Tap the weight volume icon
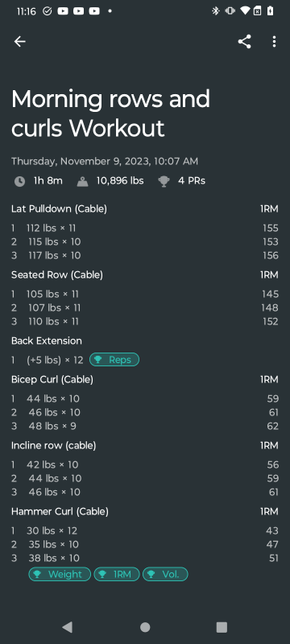The width and height of the screenshot is (290, 644). click(x=82, y=181)
